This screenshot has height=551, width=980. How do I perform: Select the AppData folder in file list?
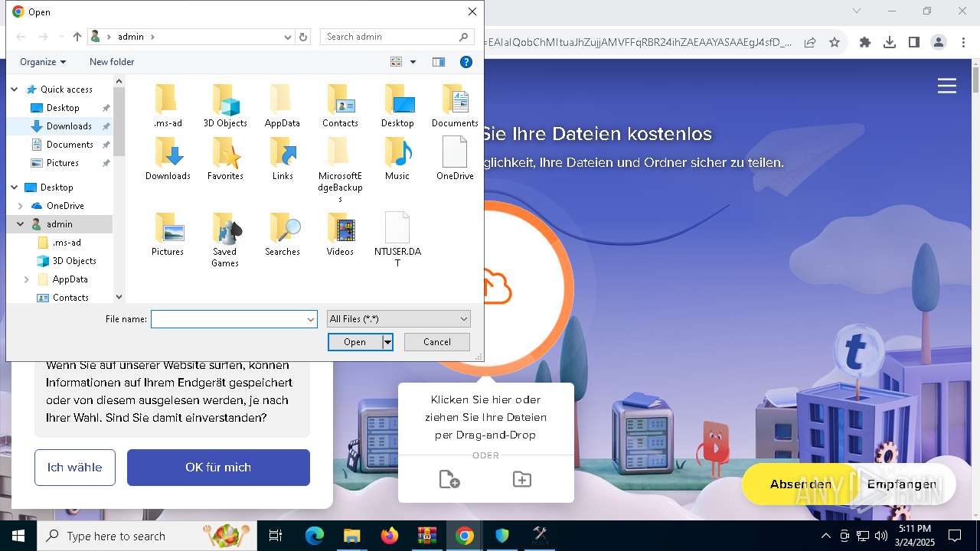(282, 106)
